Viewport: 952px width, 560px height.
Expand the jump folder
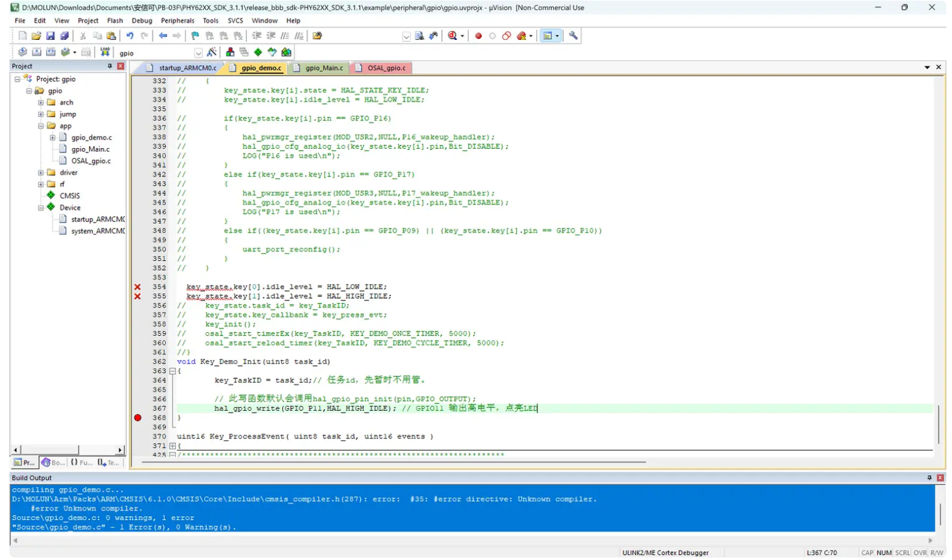pos(41,115)
